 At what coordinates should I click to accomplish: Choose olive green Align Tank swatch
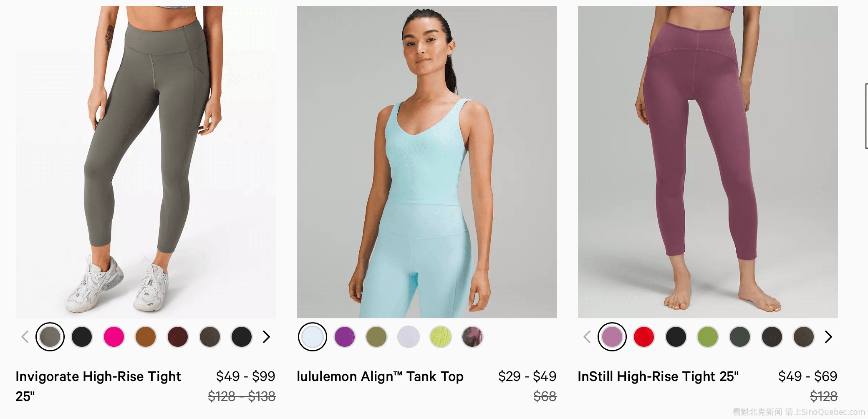click(376, 337)
